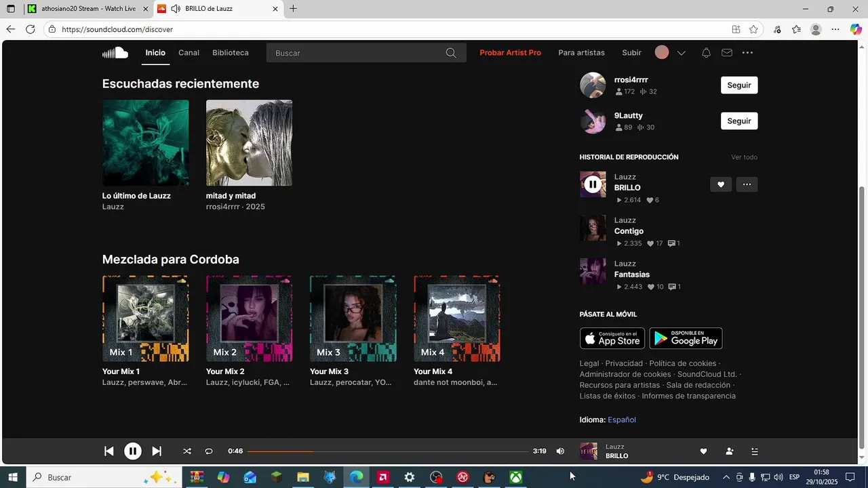Open Mix 2 playlist cover

[250, 319]
